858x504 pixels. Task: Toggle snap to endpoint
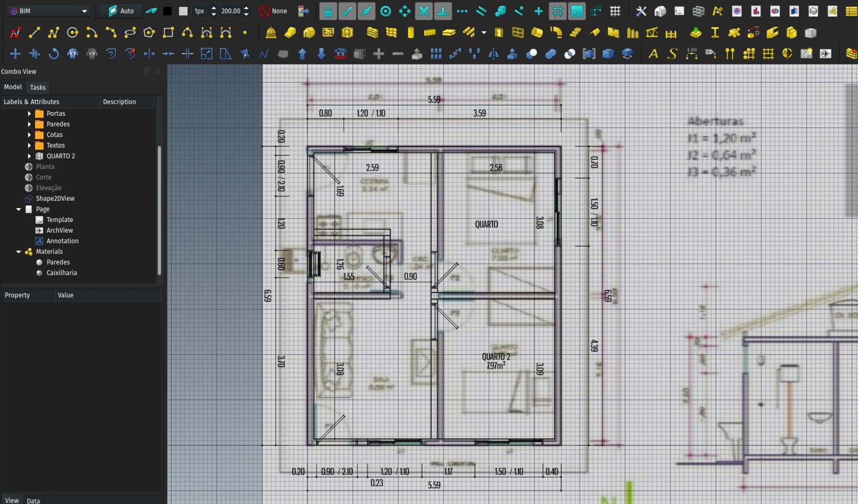(x=347, y=11)
